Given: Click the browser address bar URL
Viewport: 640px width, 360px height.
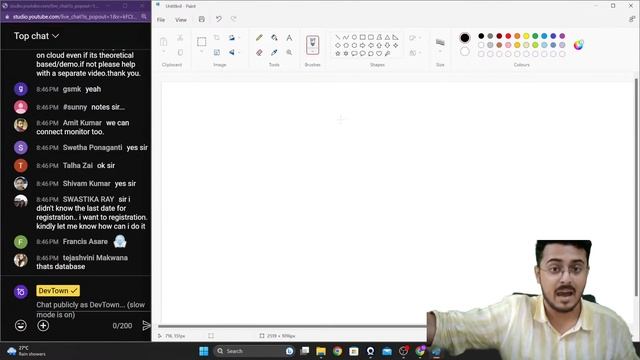Looking at the screenshot, I should [x=73, y=17].
